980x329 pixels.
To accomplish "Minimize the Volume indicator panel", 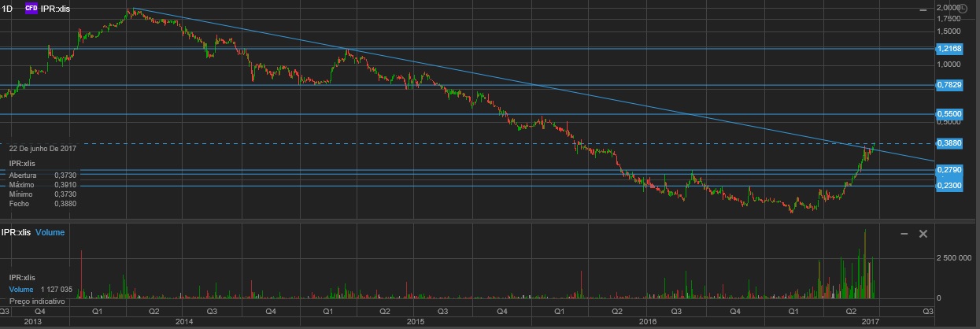I will [x=904, y=234].
